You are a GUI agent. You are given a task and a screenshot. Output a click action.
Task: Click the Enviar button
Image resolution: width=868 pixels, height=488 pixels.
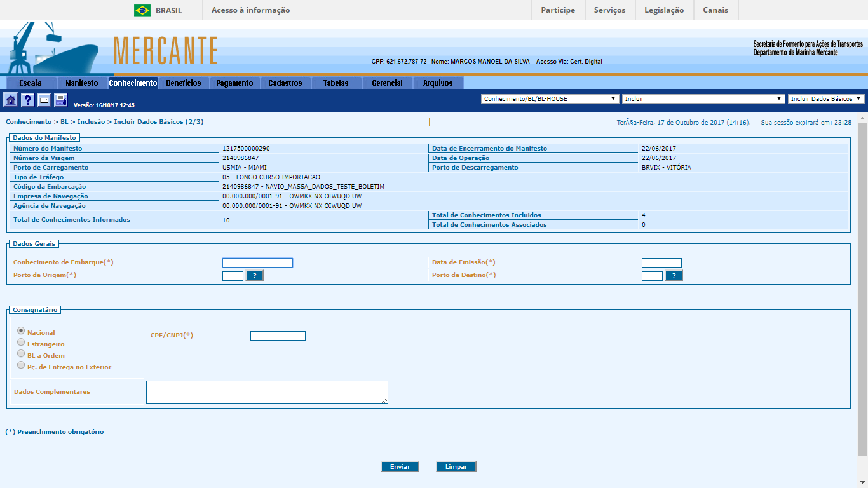[400, 467]
